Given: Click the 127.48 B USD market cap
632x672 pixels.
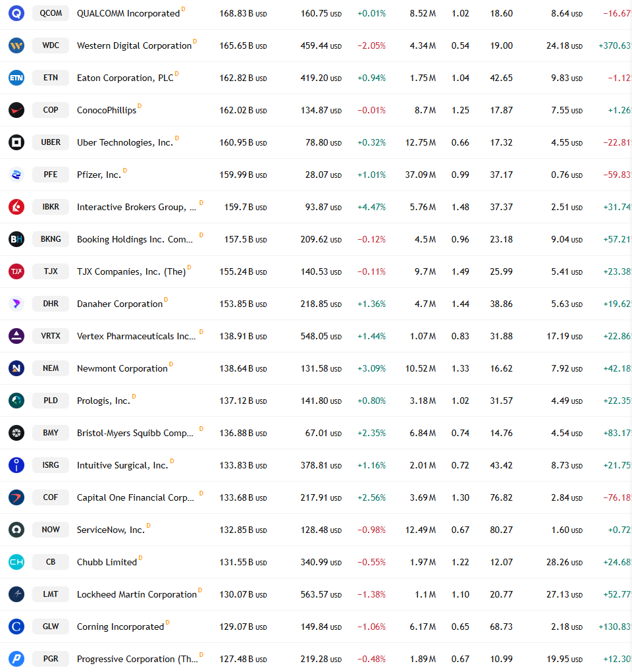Looking at the screenshot, I should (243, 659).
